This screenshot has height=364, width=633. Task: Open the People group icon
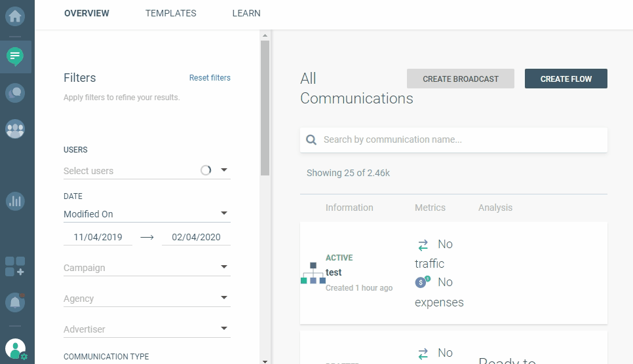(15, 129)
